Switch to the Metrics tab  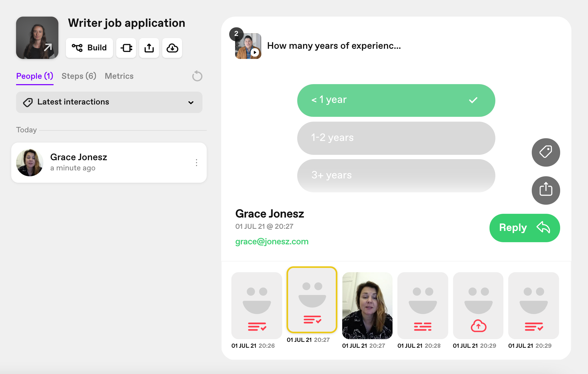(x=119, y=76)
